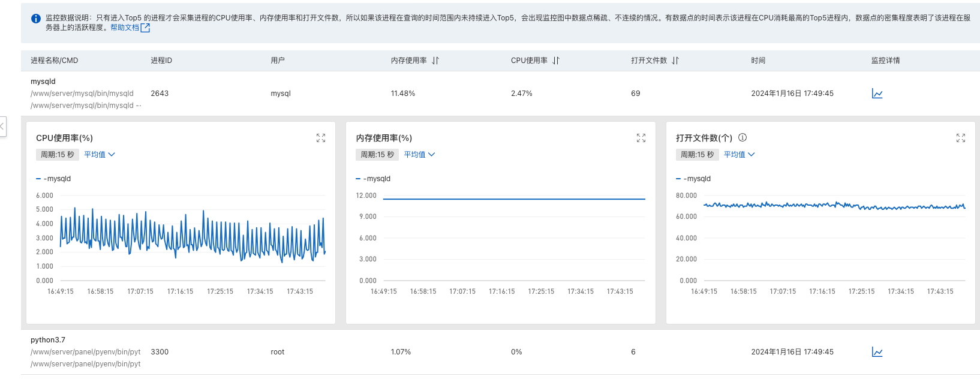Click memory usage value 1.07%
The height and width of the screenshot is (379, 980).
coord(401,352)
